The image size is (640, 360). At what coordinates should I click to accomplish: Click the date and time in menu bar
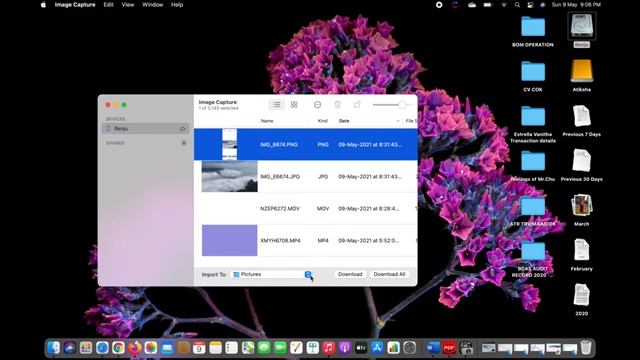point(576,5)
